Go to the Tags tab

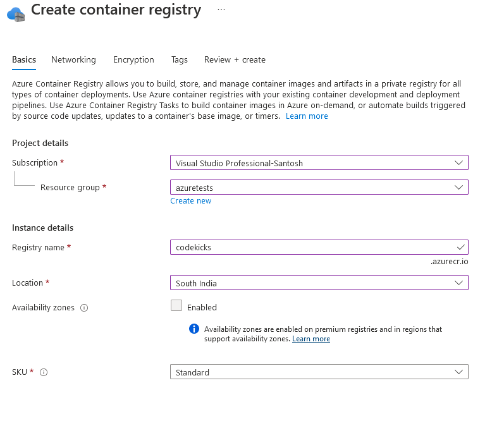pyautogui.click(x=179, y=60)
